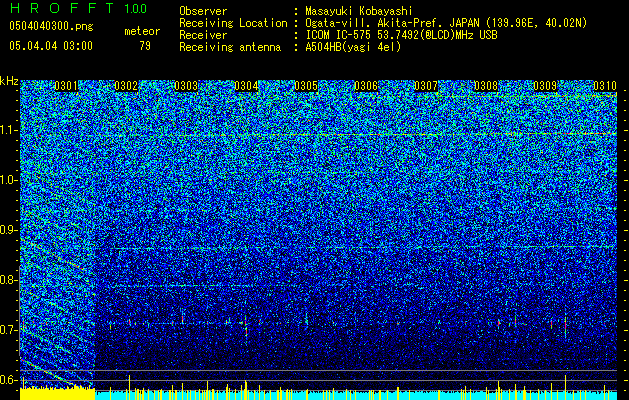Select the filename 0504040300.png
Viewport: 629px width, 400px height.
coord(51,26)
